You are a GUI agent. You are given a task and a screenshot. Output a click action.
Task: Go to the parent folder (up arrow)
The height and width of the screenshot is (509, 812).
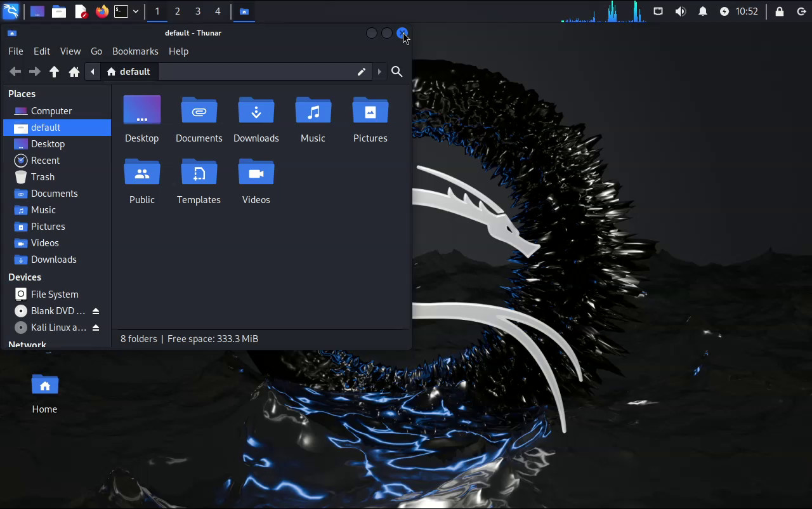click(x=55, y=72)
